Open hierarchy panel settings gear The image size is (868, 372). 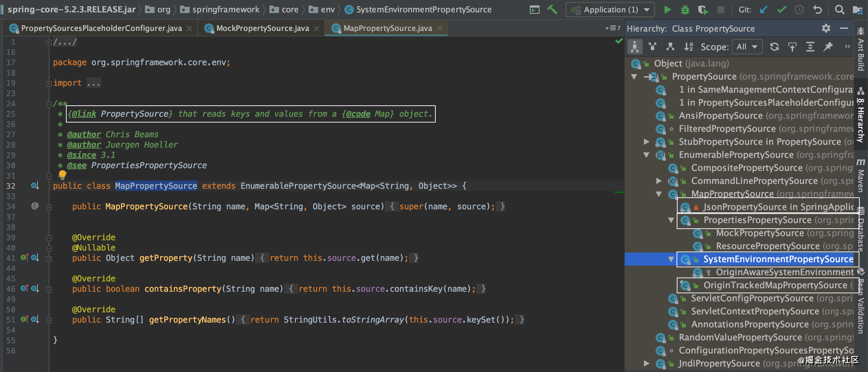coord(826,28)
